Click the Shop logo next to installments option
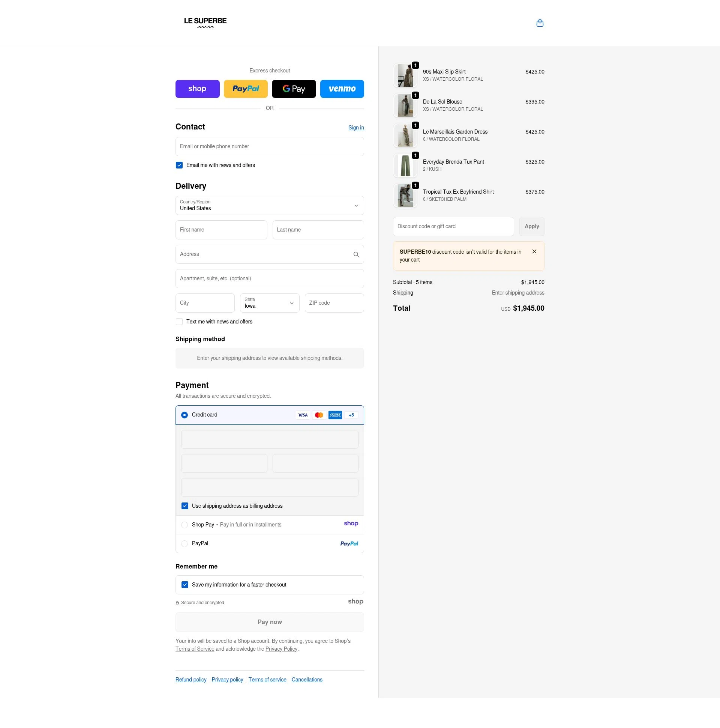Screen dimensions: 720x728 [x=351, y=523]
